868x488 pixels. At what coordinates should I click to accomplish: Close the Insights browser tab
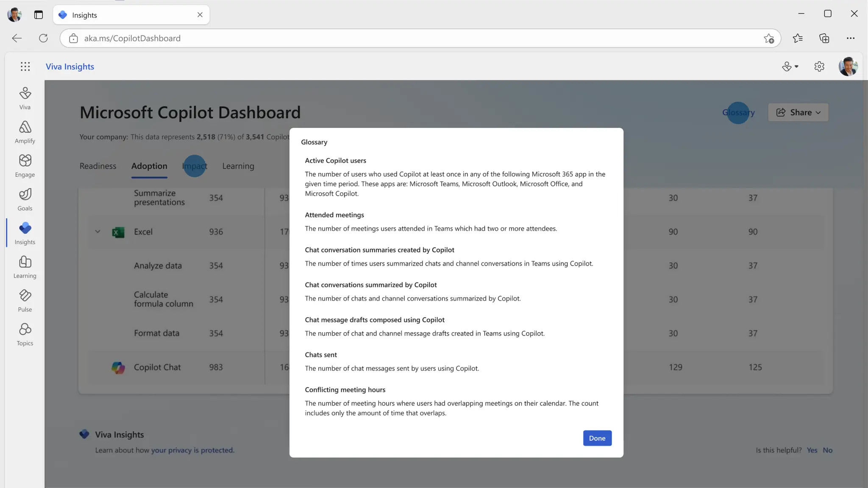coord(200,15)
